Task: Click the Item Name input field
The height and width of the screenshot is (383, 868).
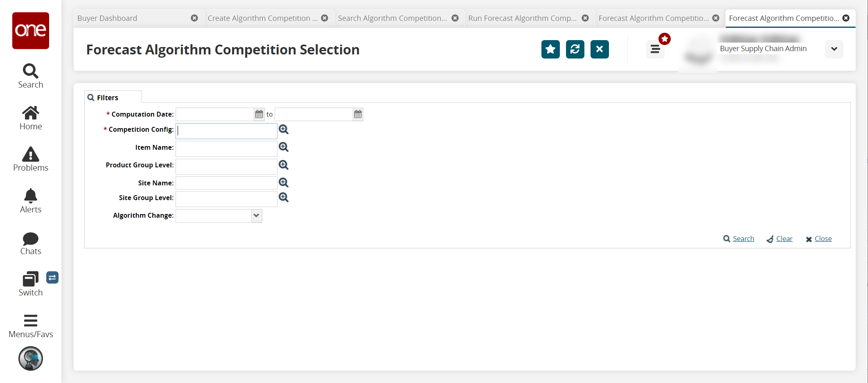Action: (x=226, y=148)
